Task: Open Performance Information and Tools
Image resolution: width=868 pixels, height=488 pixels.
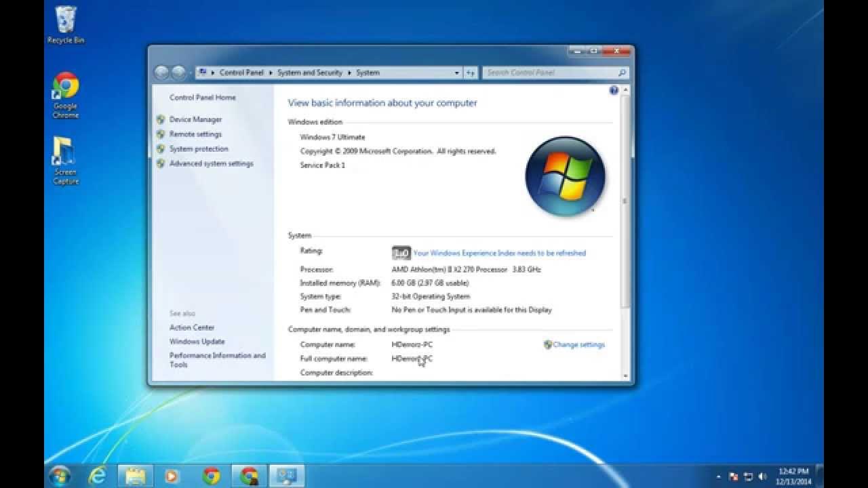Action: [218, 360]
